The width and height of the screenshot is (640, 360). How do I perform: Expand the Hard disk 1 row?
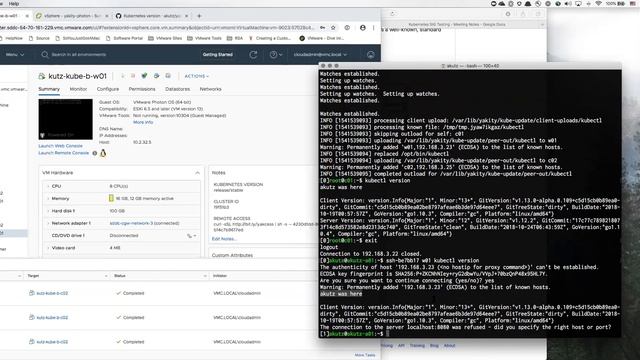point(48,211)
